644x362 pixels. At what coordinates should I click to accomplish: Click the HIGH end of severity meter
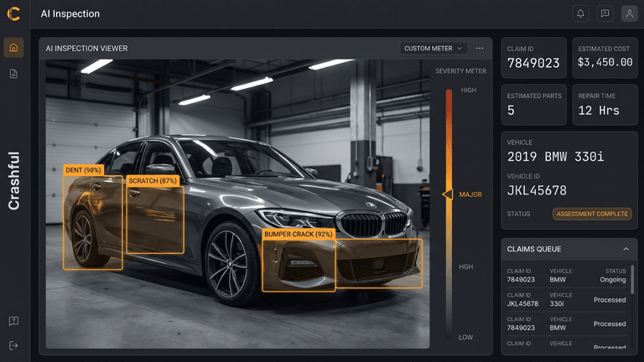coord(469,90)
